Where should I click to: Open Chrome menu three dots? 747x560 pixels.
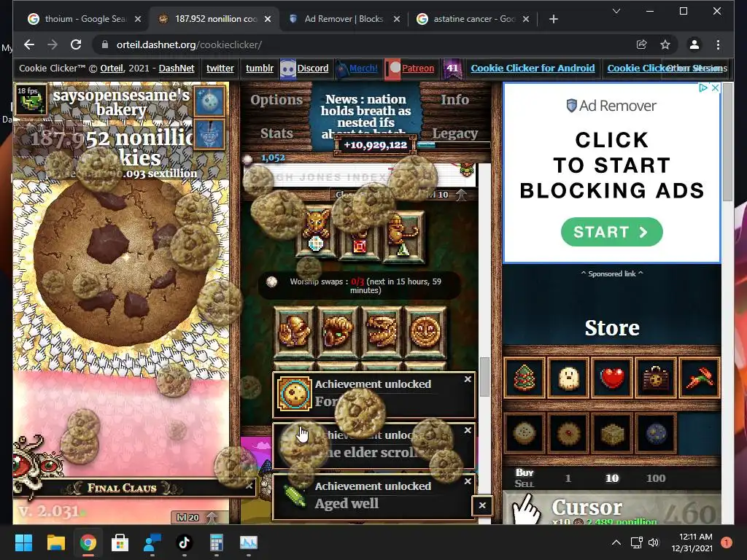pyautogui.click(x=718, y=44)
